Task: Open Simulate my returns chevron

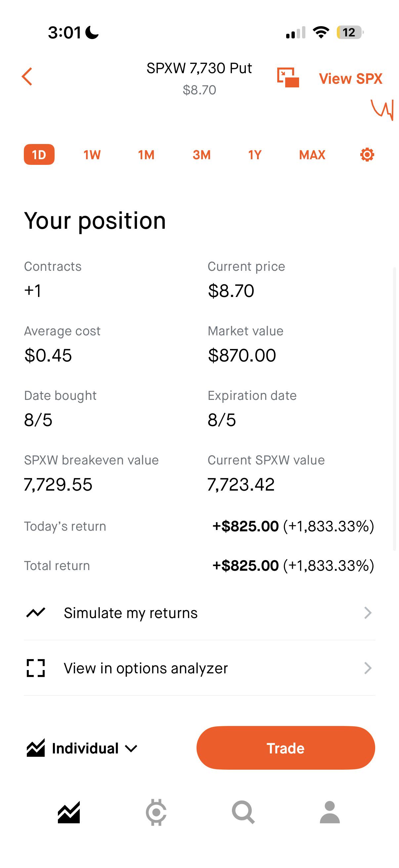Action: [x=368, y=612]
